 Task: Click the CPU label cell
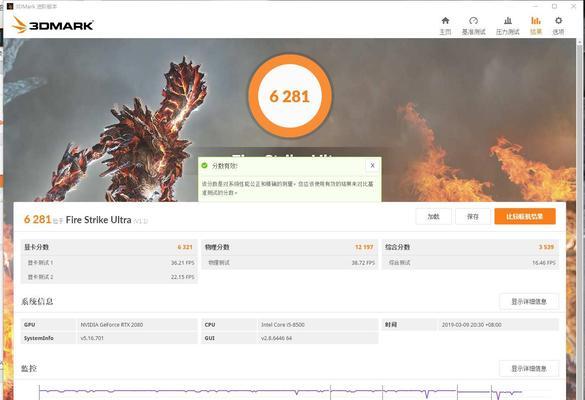[x=229, y=325]
